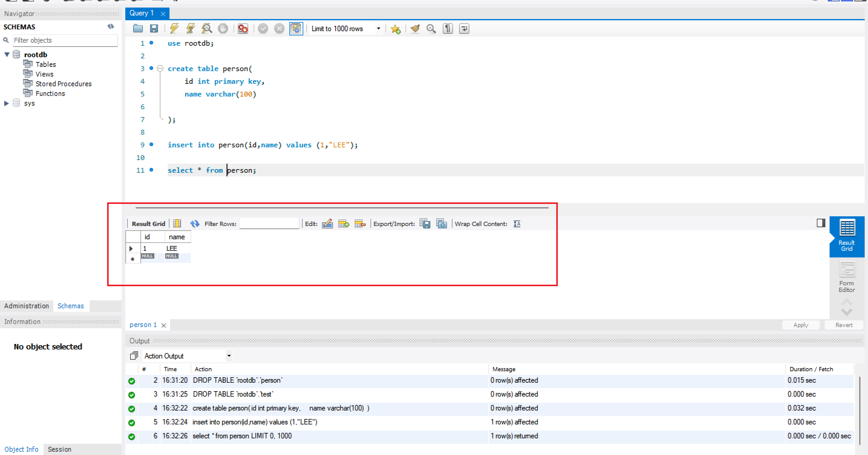Click the Execute current statement lightning-cursor icon
Image resolution: width=868 pixels, height=455 pixels.
pos(190,29)
